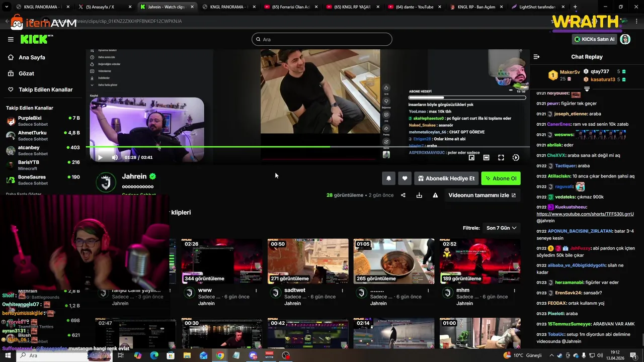
Task: Follow Jahrein with the heart button
Action: [x=405, y=178]
